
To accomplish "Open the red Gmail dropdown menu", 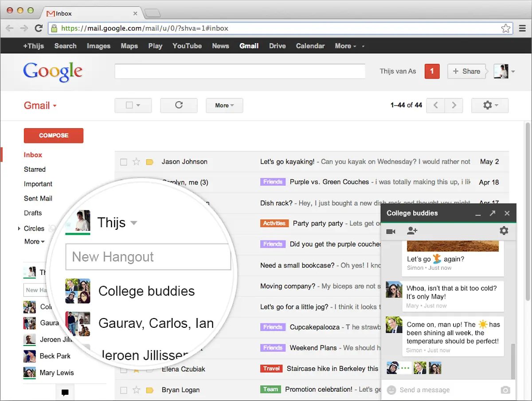I will pyautogui.click(x=40, y=106).
